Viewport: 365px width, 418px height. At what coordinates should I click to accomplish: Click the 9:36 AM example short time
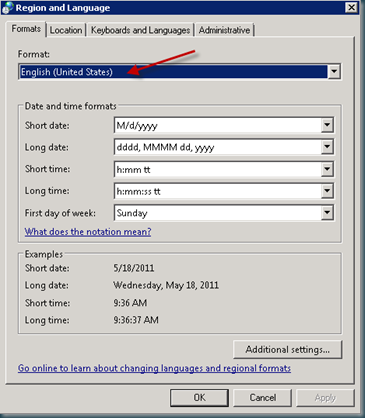(x=130, y=303)
